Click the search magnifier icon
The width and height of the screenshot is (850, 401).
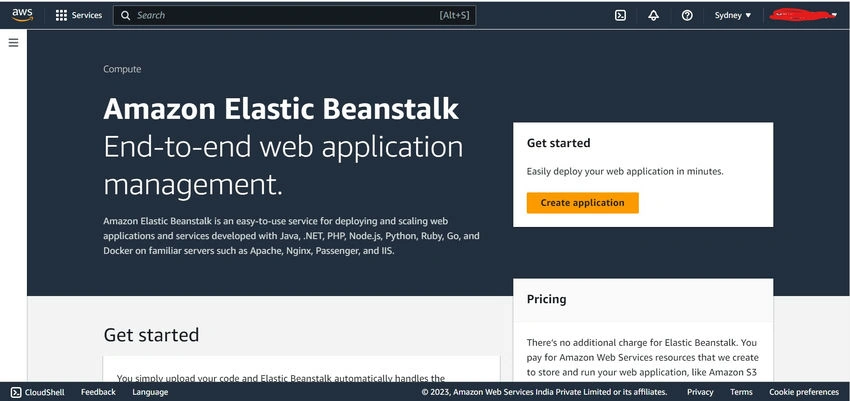coord(125,15)
